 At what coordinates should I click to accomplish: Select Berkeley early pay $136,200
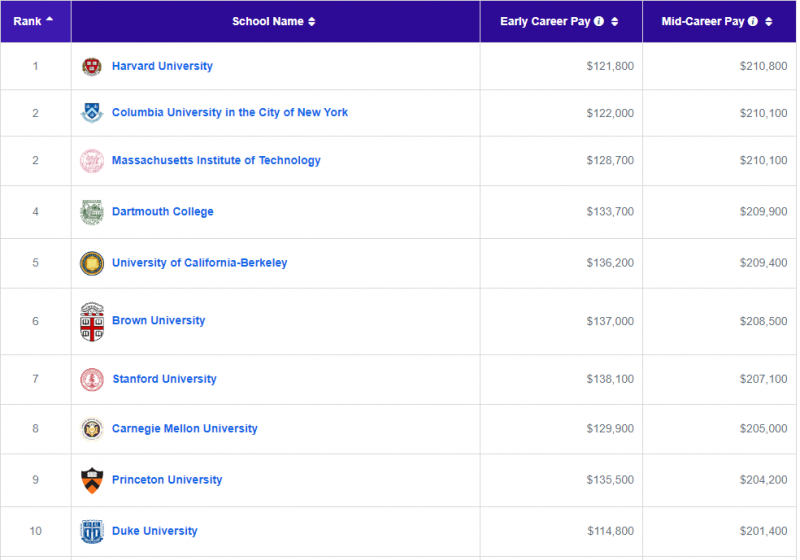coord(610,263)
